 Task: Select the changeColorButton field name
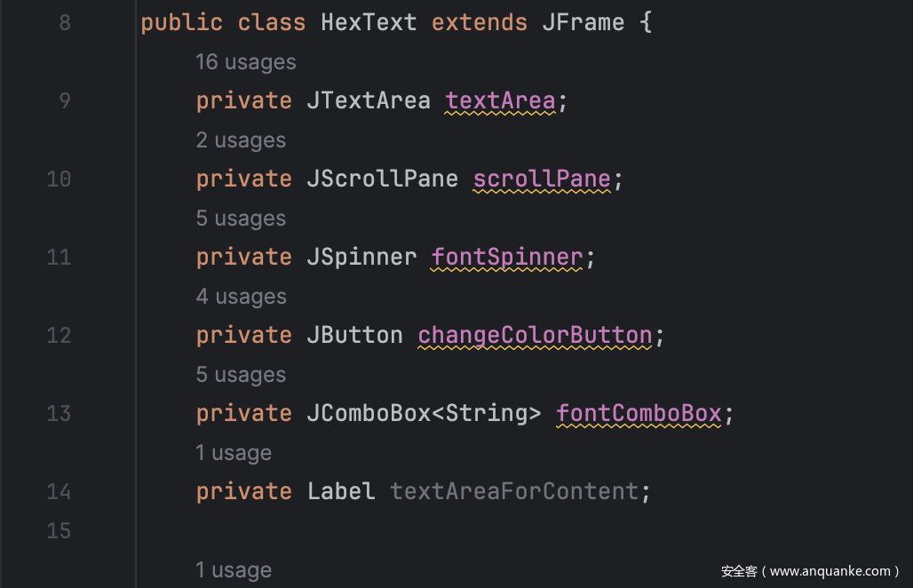[535, 335]
